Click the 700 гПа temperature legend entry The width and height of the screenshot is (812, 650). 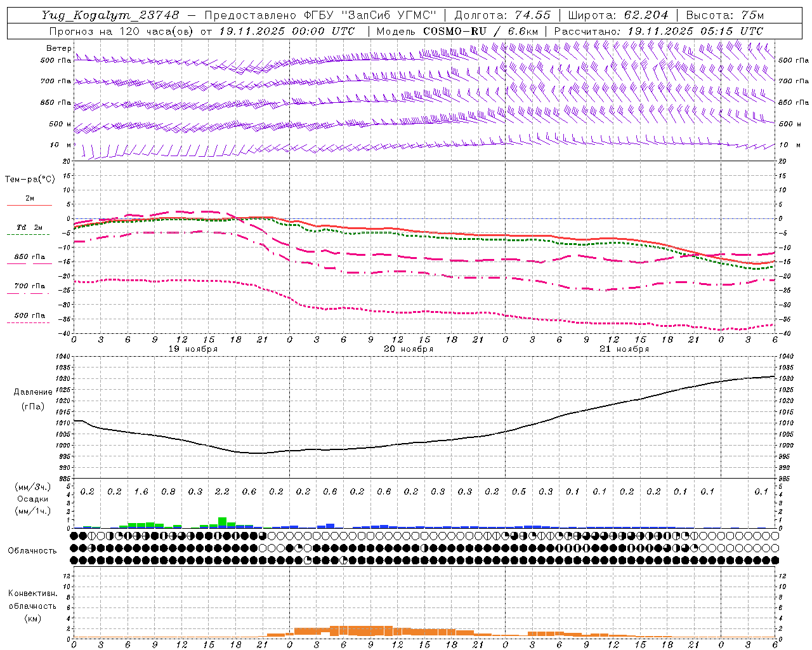(29, 286)
